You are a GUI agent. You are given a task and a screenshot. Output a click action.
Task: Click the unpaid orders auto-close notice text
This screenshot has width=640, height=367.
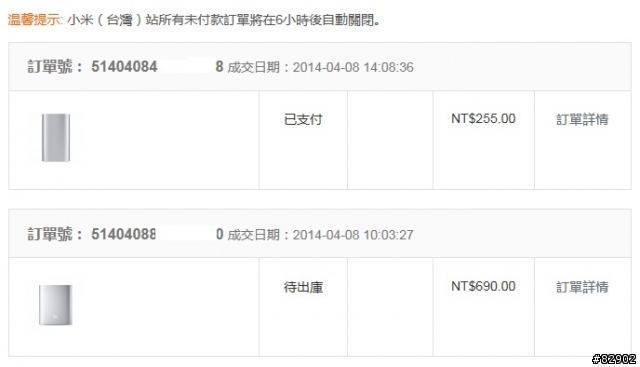click(x=224, y=20)
